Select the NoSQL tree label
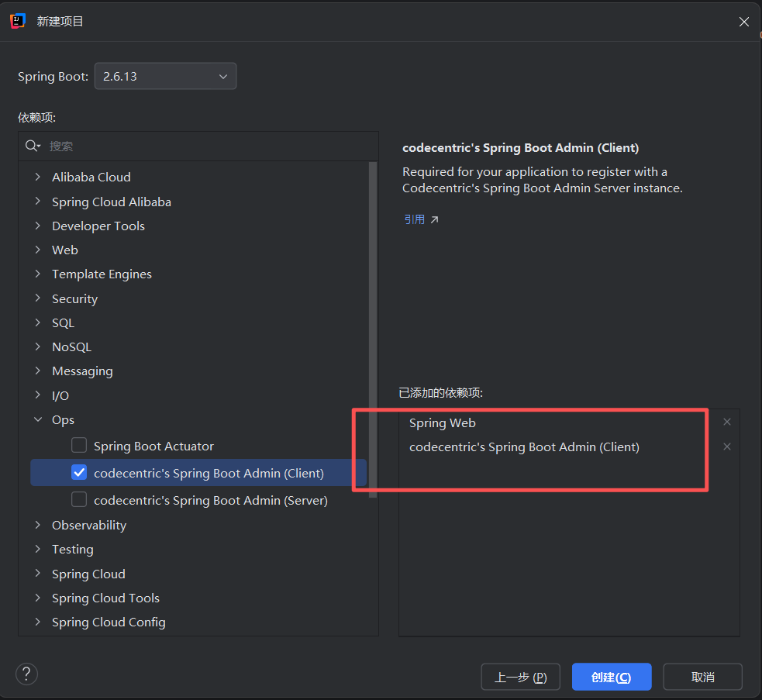 coord(71,347)
